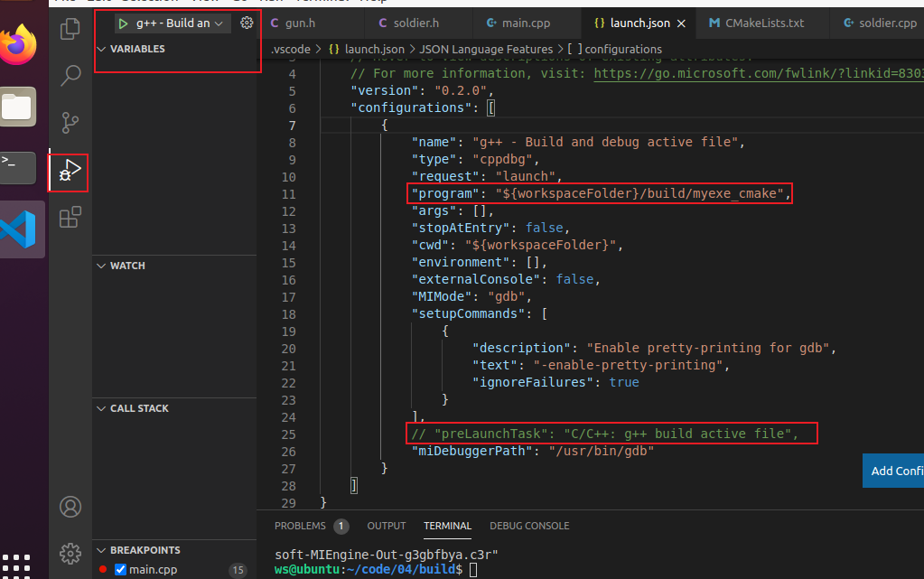Show Applications grid in the dock

(x=16, y=564)
